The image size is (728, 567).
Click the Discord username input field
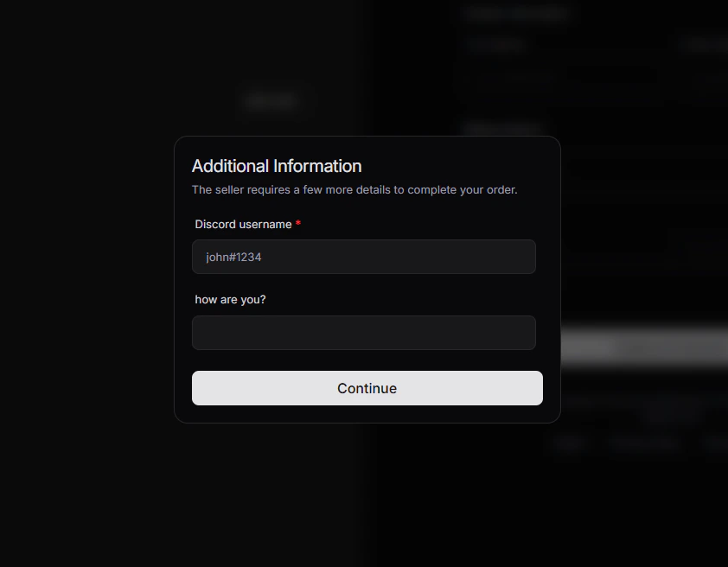(x=363, y=257)
